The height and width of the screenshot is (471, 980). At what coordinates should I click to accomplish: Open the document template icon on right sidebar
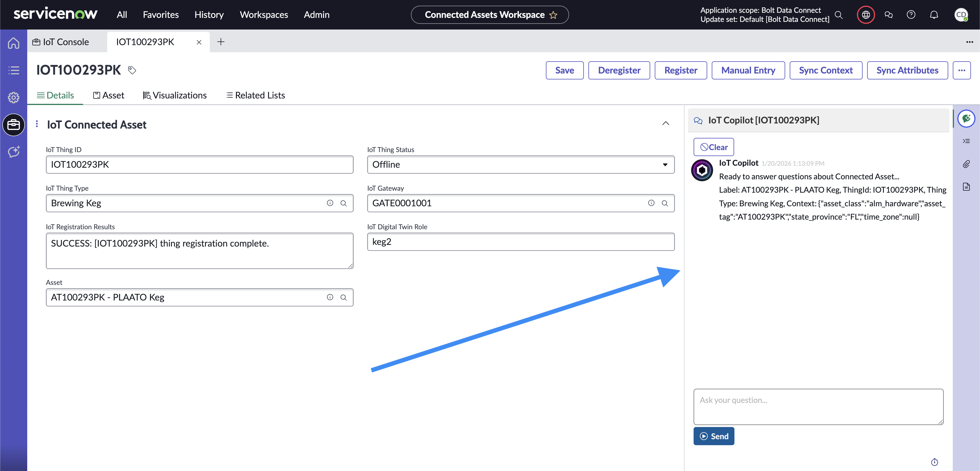966,187
